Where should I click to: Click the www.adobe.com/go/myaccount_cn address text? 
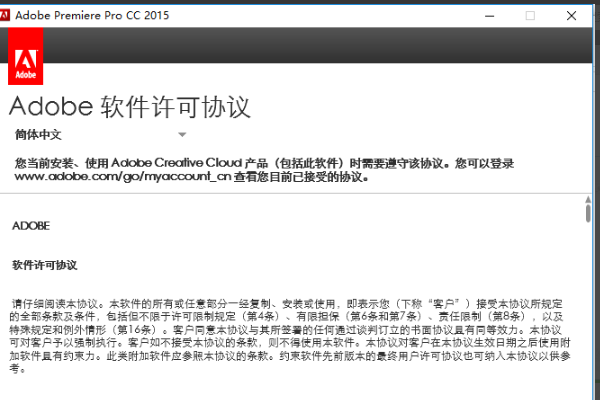coord(123,176)
